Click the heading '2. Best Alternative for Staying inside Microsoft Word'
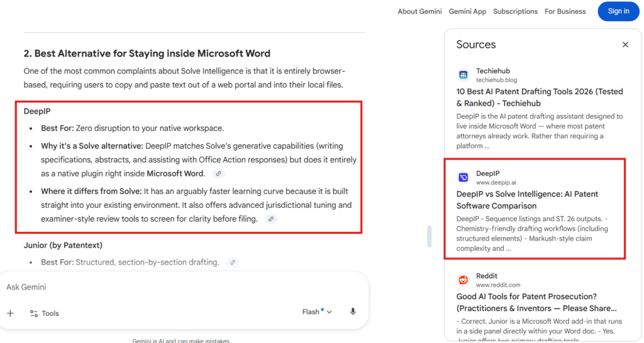Image resolution: width=644 pixels, height=343 pixels. [x=147, y=53]
